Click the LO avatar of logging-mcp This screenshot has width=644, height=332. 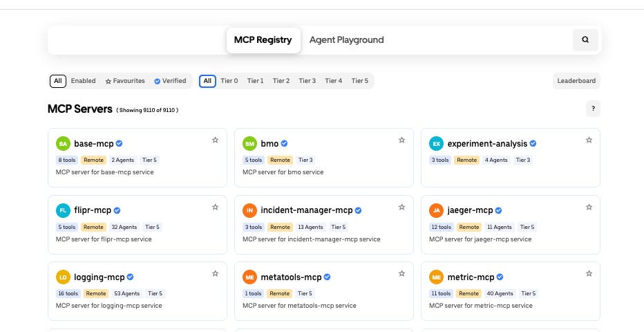click(63, 277)
